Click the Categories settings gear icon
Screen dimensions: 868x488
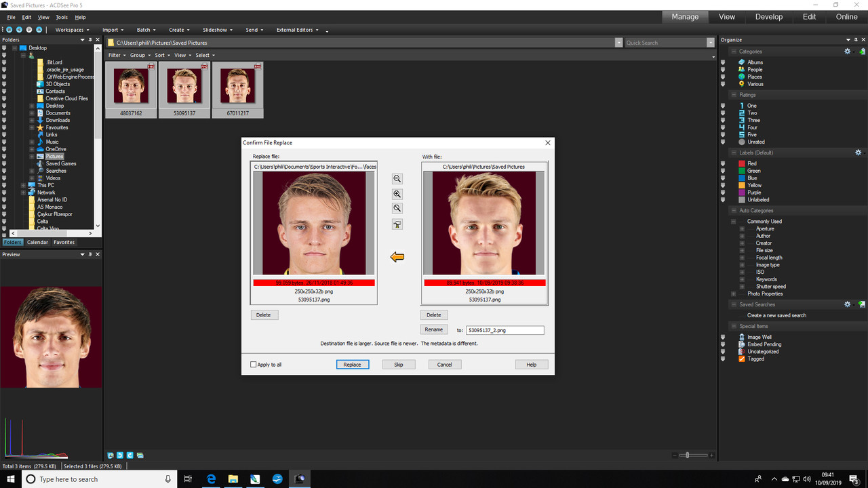(x=847, y=52)
